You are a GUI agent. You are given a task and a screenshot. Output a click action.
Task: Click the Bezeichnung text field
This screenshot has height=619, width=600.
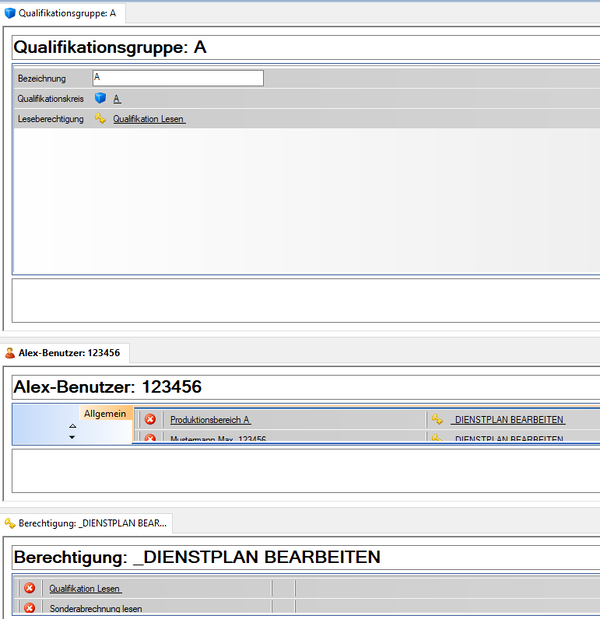pyautogui.click(x=177, y=78)
